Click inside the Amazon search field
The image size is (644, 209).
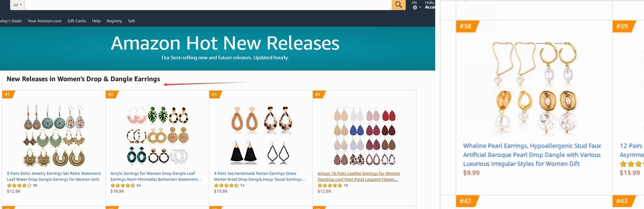(208, 5)
